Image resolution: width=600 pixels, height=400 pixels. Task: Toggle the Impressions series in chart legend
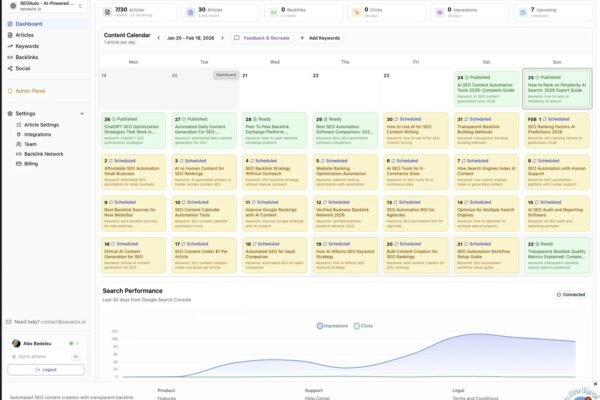coord(332,326)
